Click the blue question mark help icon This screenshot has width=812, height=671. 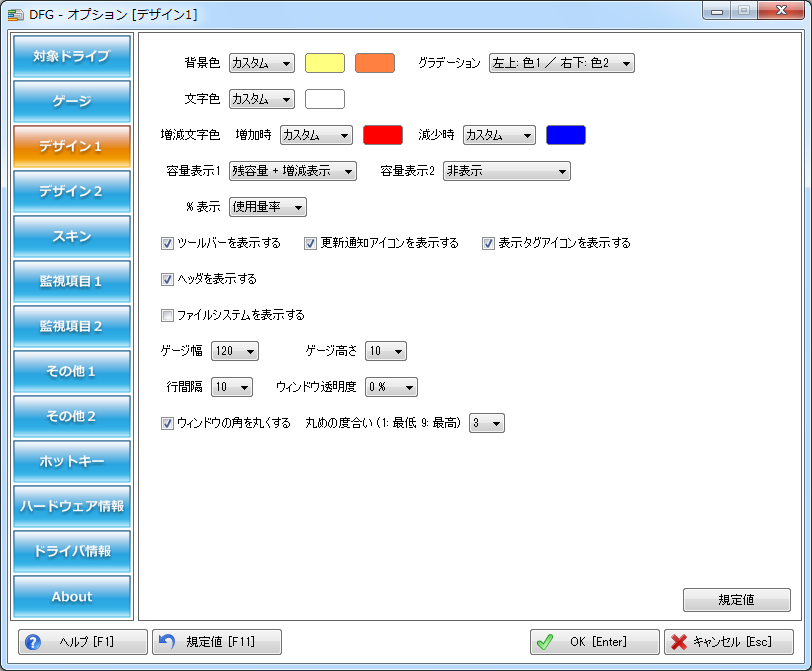coord(33,642)
